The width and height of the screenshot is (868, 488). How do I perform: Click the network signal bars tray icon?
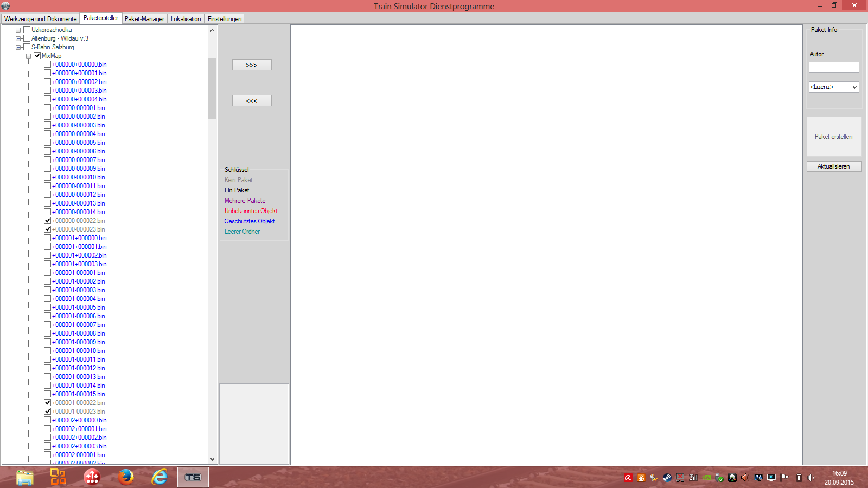pos(693,478)
